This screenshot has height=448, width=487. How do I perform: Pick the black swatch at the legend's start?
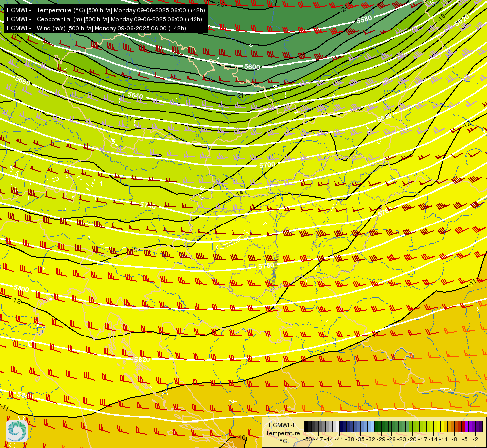(306, 426)
